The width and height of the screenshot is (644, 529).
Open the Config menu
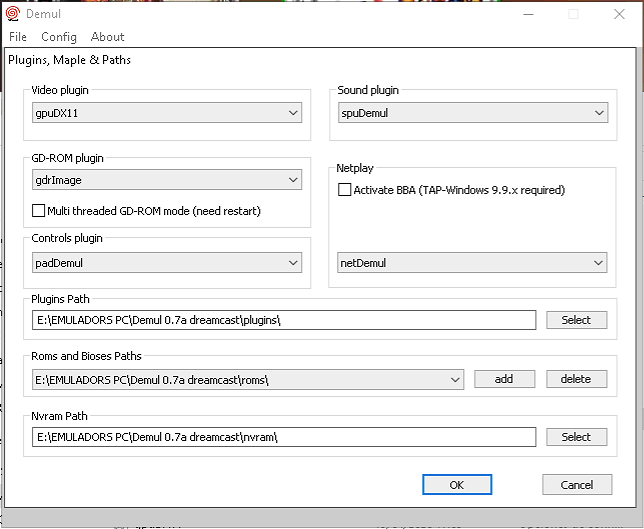[59, 37]
